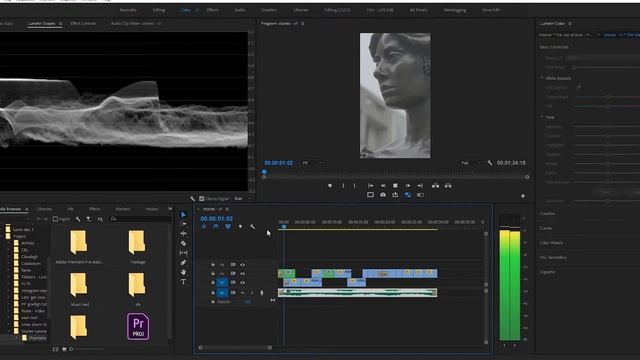Toggle Clamp Signal checkbox

[202, 199]
